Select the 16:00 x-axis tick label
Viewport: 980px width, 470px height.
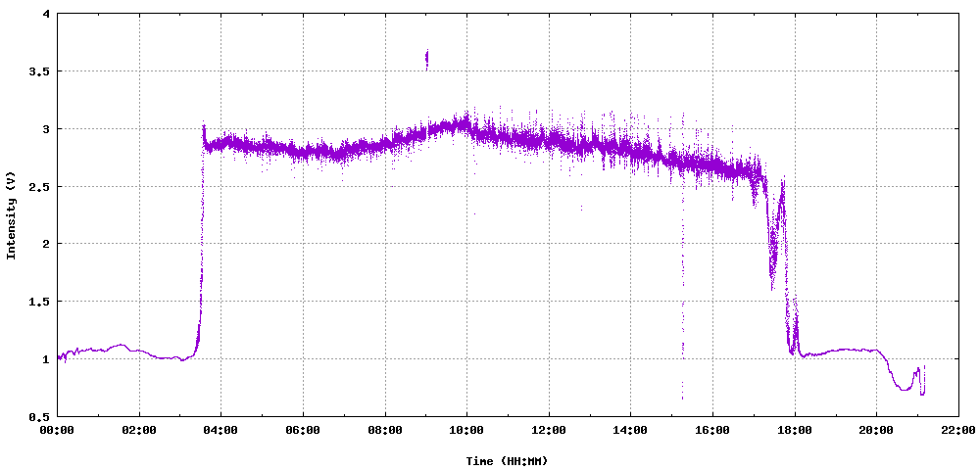(712, 430)
